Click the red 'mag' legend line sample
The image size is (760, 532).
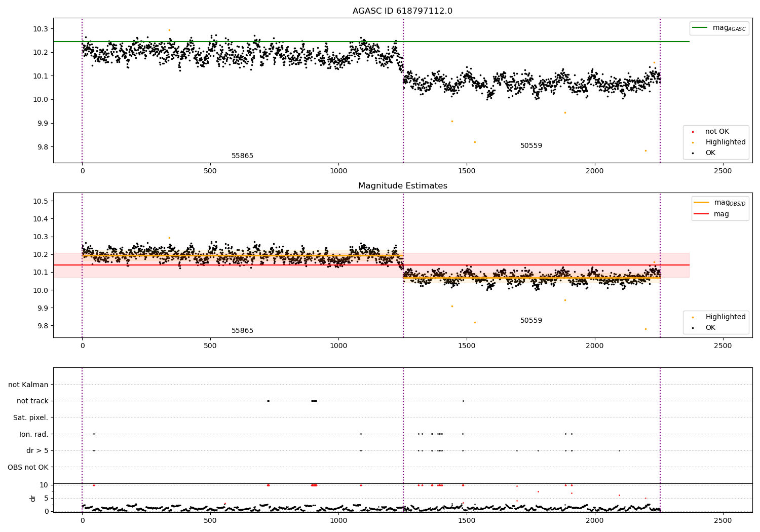pyautogui.click(x=701, y=214)
